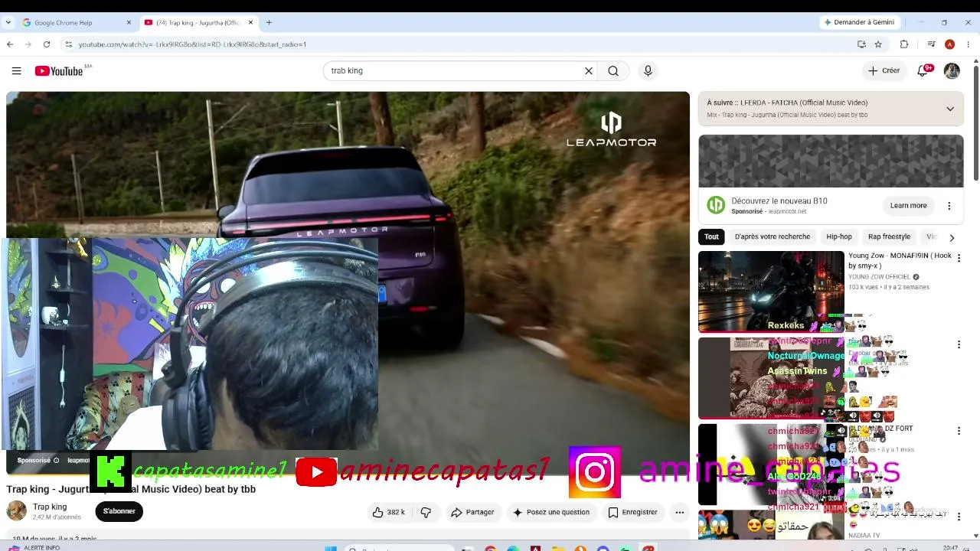Go to the YouTube home logo
Viewport: 980px width, 551px height.
pyautogui.click(x=59, y=71)
